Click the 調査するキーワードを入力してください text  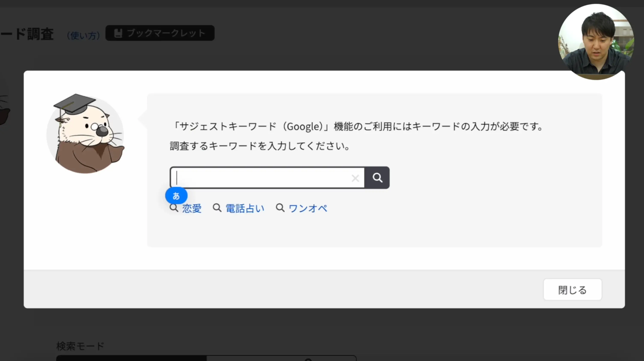pos(260,146)
